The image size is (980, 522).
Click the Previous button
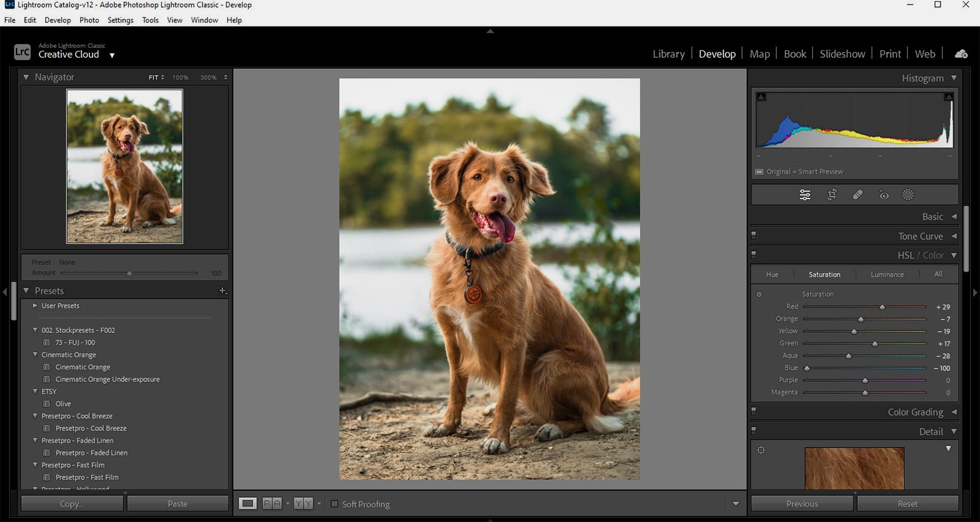click(x=802, y=504)
